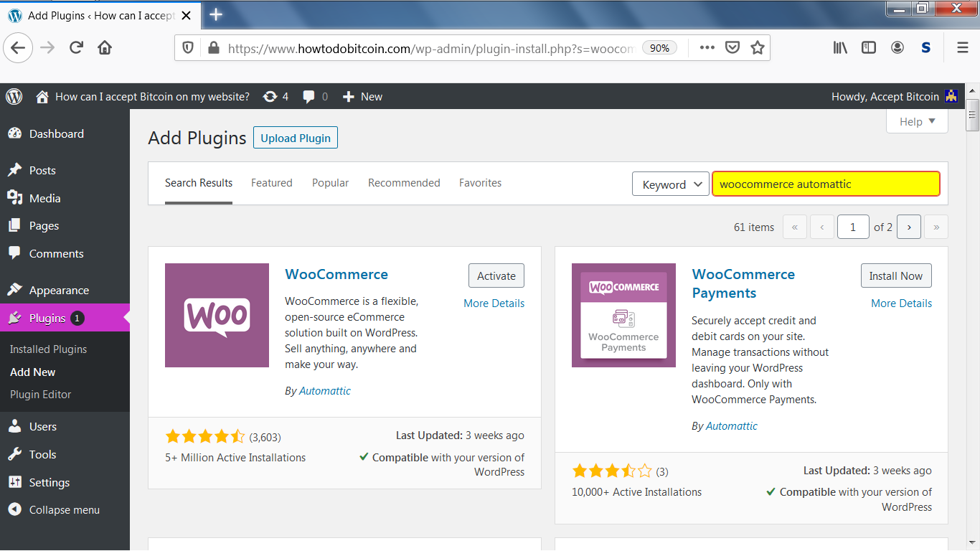Install WooCommerce Payments with Install Now

(x=896, y=275)
